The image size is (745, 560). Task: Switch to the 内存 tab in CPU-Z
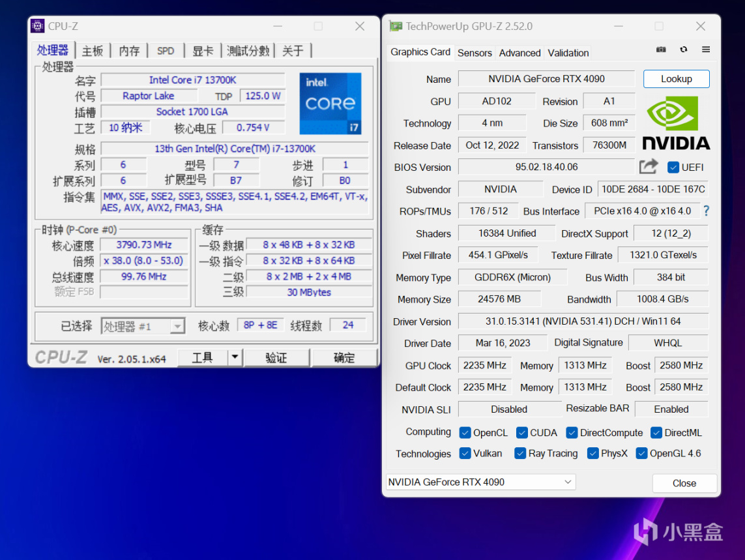[x=129, y=51]
